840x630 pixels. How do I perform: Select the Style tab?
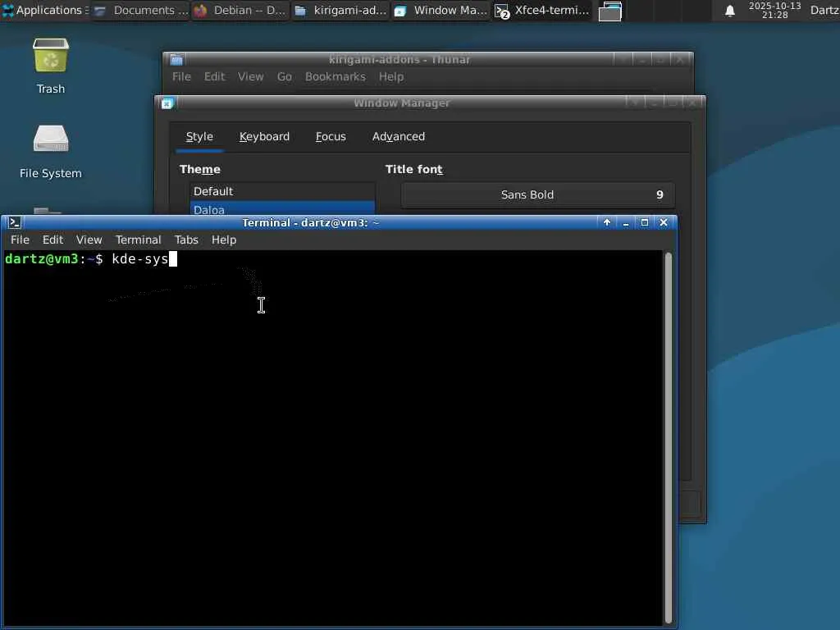click(x=199, y=137)
